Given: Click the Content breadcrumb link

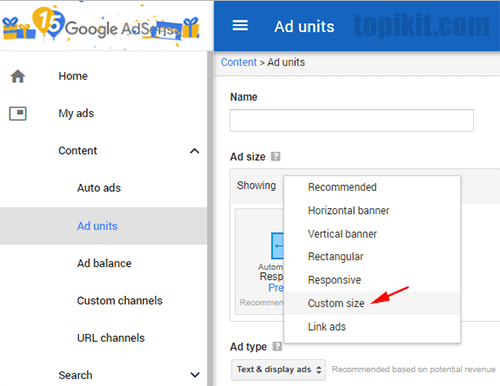Looking at the screenshot, I should pyautogui.click(x=239, y=62).
